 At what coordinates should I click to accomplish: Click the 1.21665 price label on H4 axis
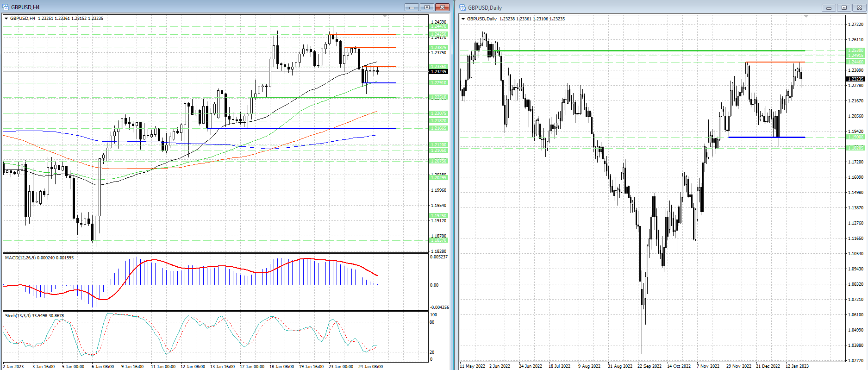click(438, 128)
